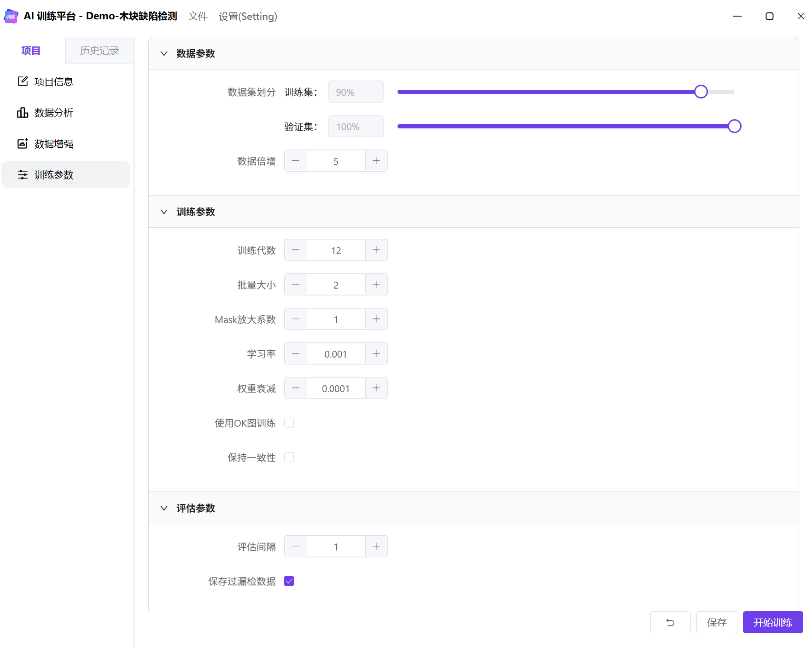
Task: Open the 文件 menu
Action: click(x=198, y=17)
